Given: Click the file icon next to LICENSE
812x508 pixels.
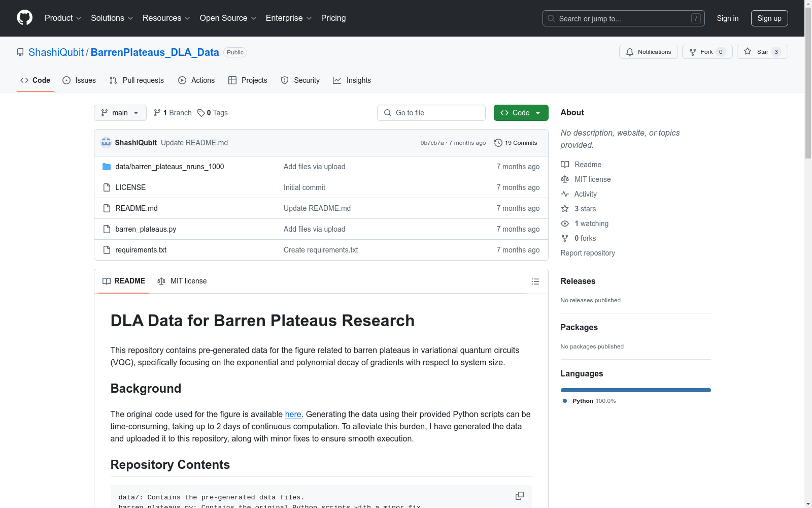Looking at the screenshot, I should (107, 187).
